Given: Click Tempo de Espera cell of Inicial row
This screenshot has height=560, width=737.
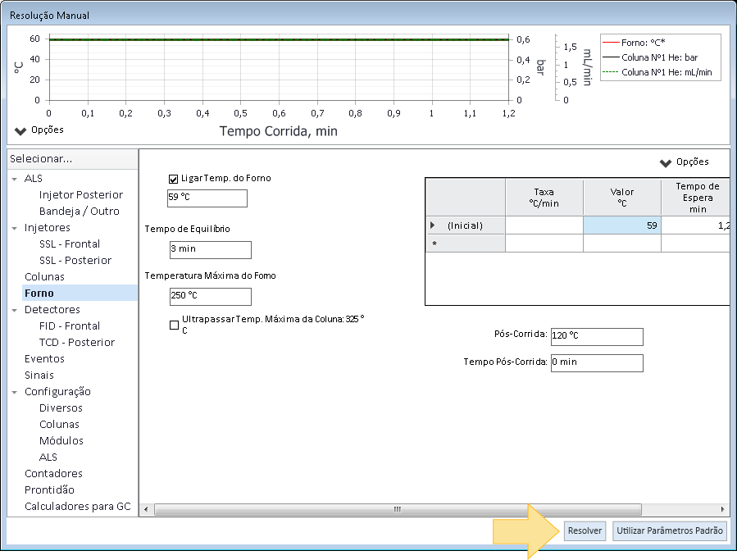Looking at the screenshot, I should click(695, 225).
